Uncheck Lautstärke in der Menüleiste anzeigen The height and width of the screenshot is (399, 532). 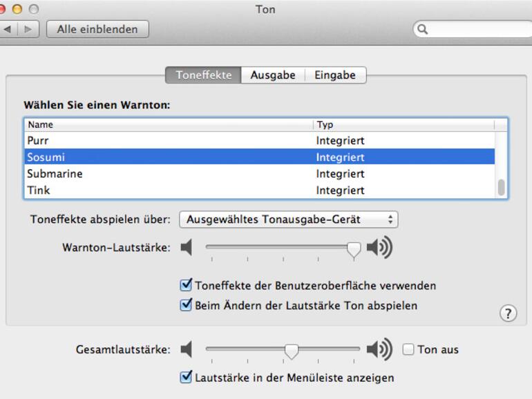tap(186, 378)
